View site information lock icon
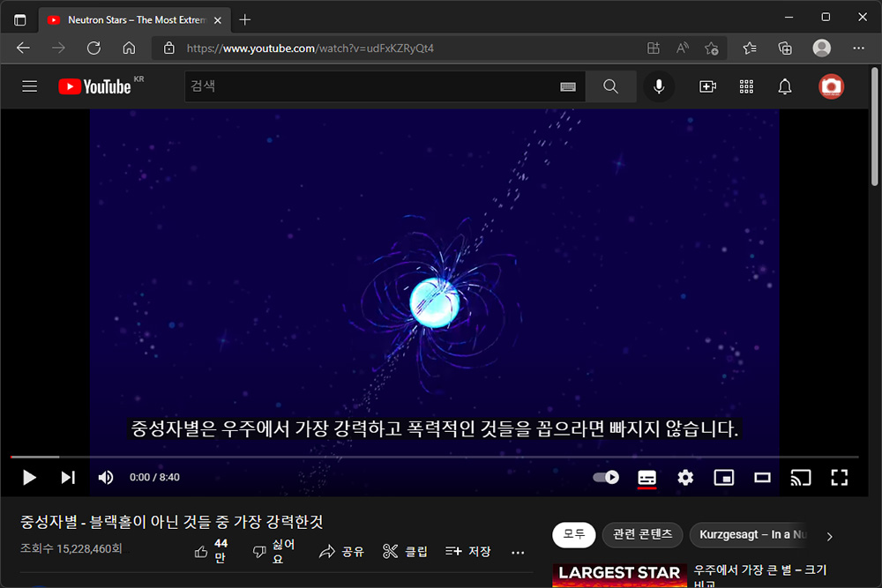882x588 pixels. pos(168,48)
